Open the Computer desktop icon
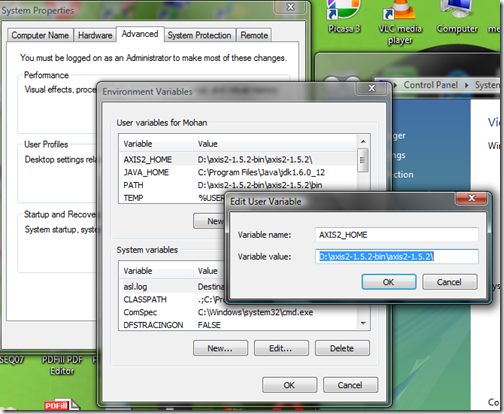 [457, 17]
